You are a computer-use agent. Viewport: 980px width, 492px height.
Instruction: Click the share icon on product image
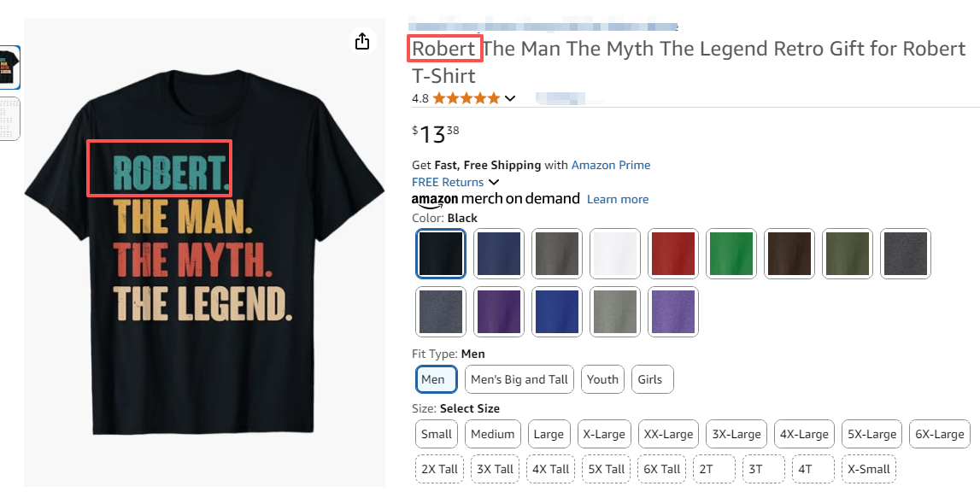coord(362,41)
